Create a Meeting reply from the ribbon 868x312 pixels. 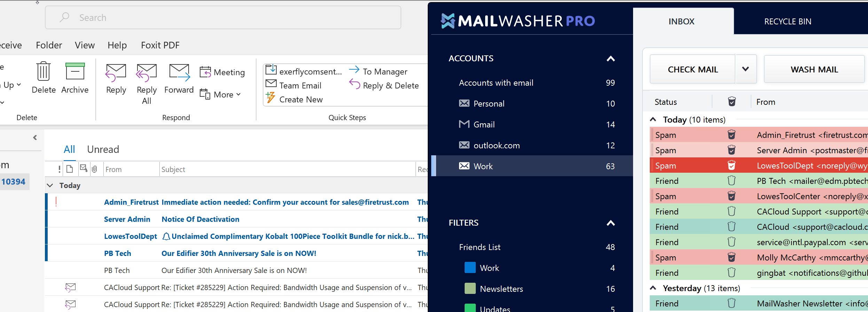pos(222,72)
